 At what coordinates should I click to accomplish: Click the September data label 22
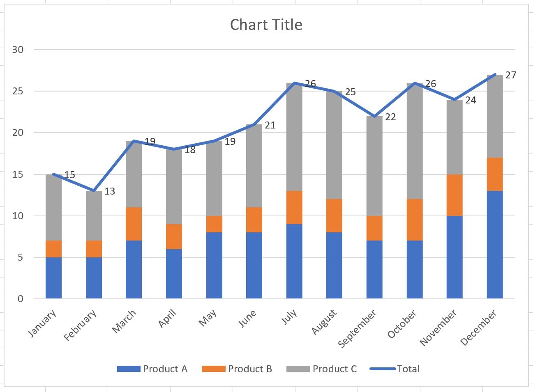pyautogui.click(x=390, y=117)
